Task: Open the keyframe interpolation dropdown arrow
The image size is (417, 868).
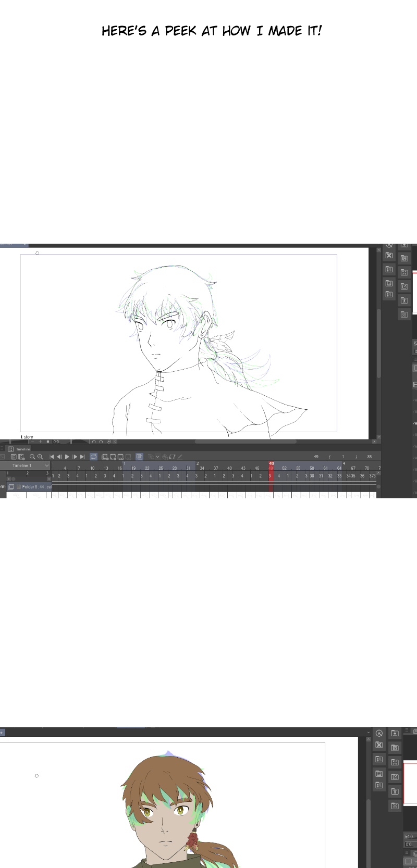Action: click(157, 457)
